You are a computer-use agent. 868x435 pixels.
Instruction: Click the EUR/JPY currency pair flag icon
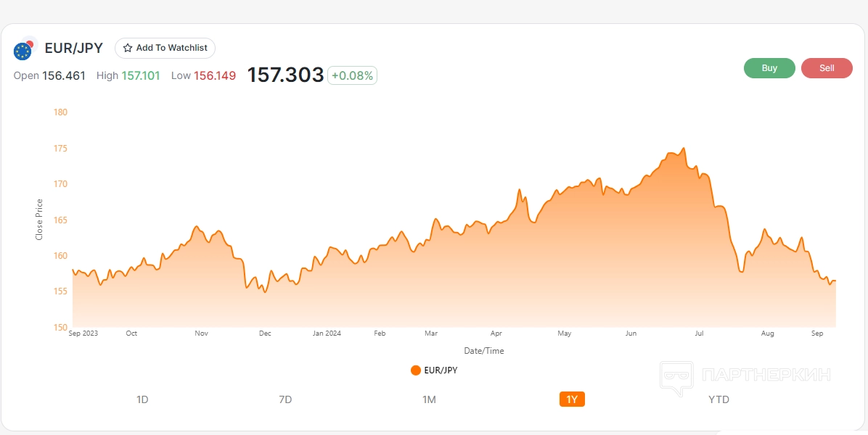[x=24, y=49]
